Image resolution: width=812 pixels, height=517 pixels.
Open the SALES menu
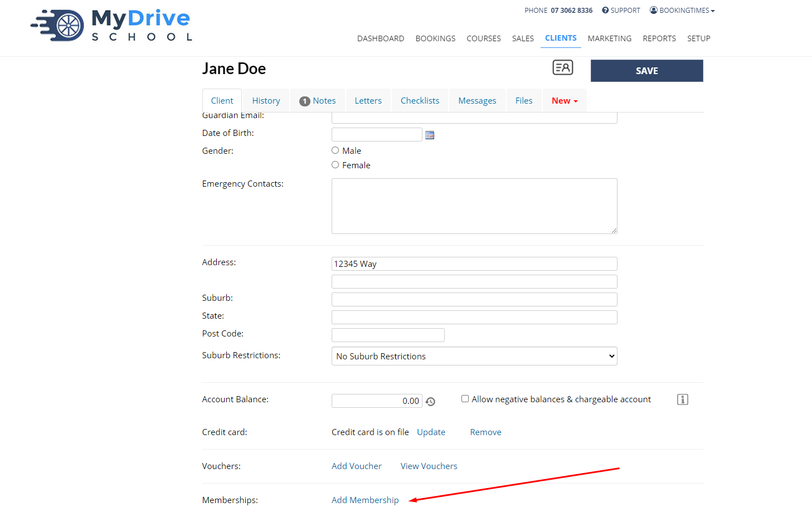click(523, 38)
